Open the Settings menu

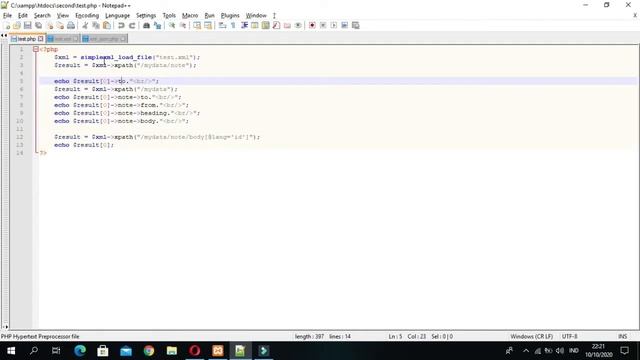tap(146, 16)
